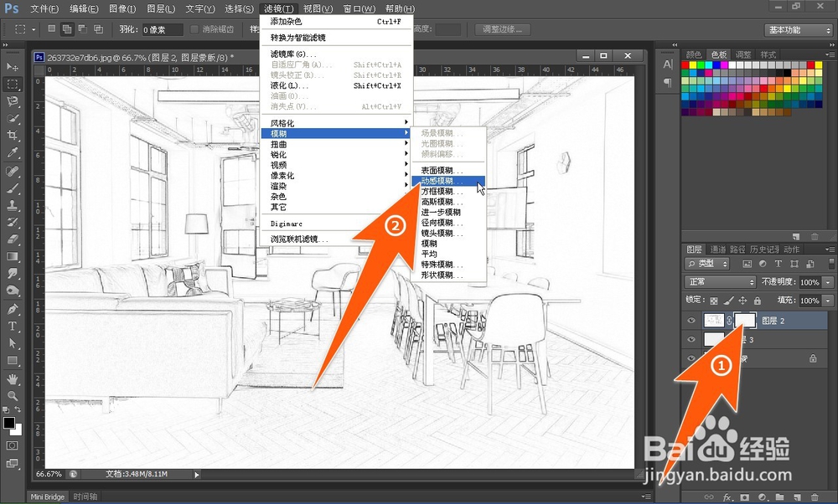Switch to the 路径 tab
Viewport: 838px width, 504px height.
coord(737,249)
